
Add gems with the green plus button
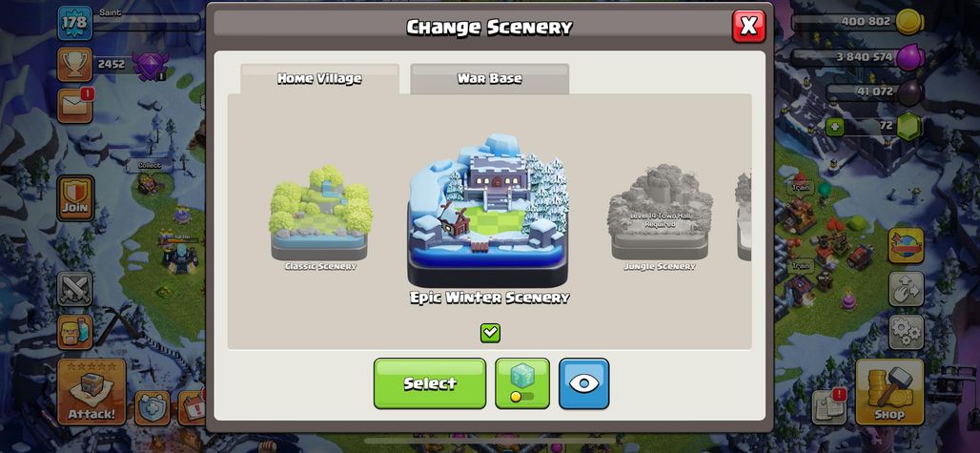click(x=835, y=127)
